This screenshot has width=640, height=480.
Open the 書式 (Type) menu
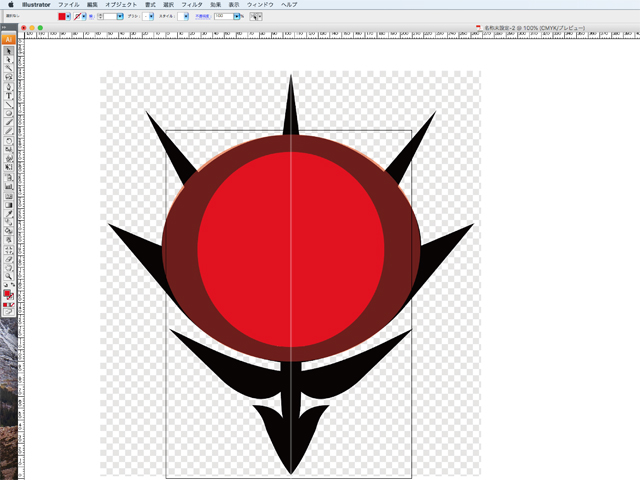(x=150, y=4)
